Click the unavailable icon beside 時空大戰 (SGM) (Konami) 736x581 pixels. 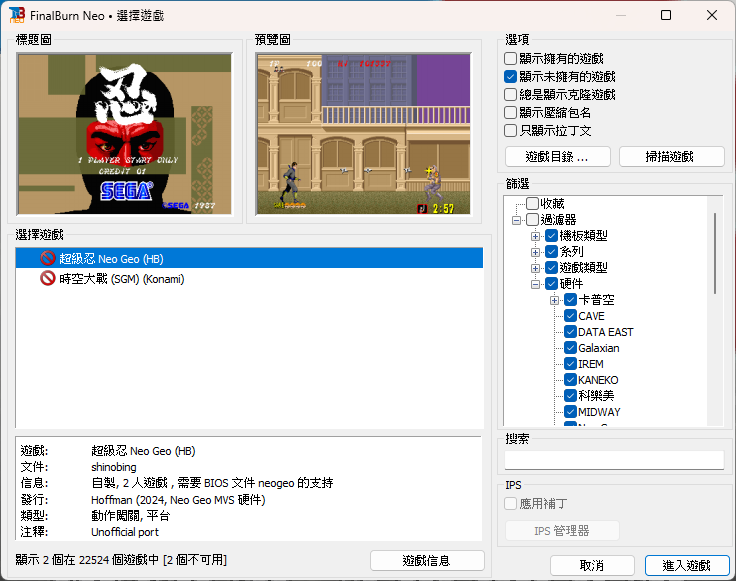coord(48,278)
